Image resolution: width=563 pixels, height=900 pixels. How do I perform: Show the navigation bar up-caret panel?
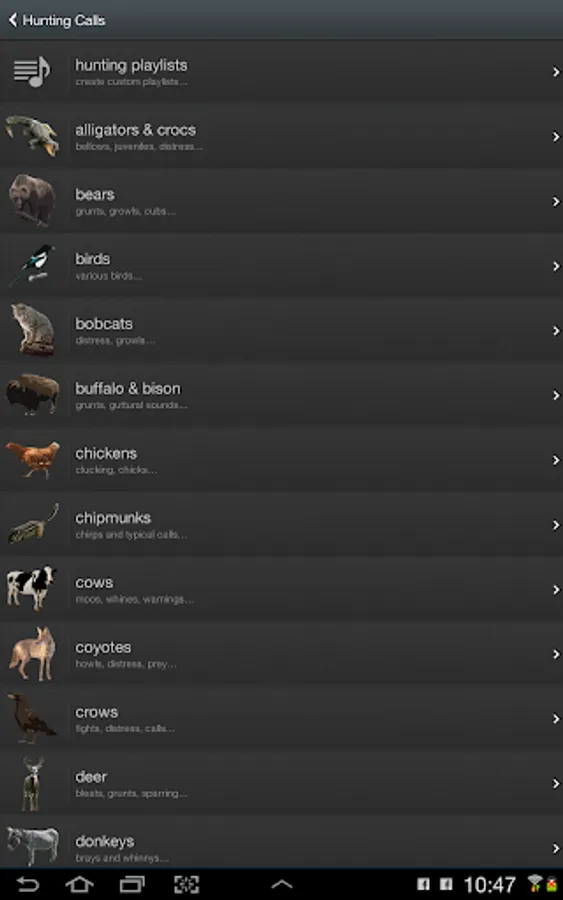click(281, 885)
